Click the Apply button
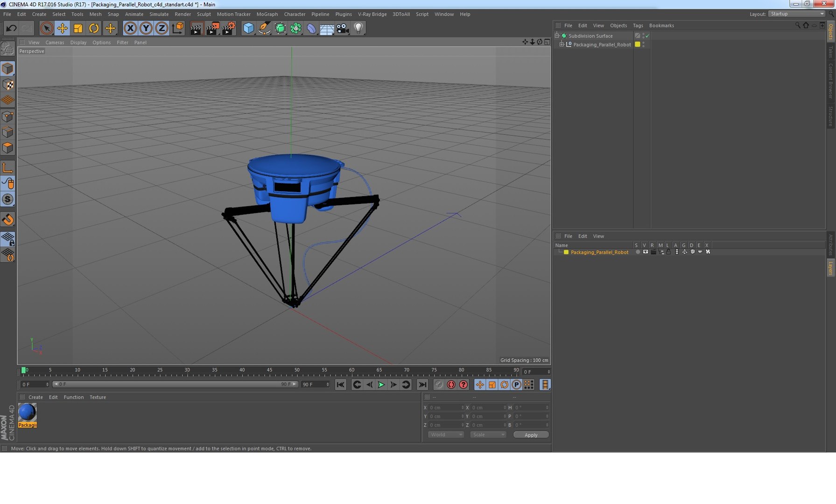 pos(531,435)
